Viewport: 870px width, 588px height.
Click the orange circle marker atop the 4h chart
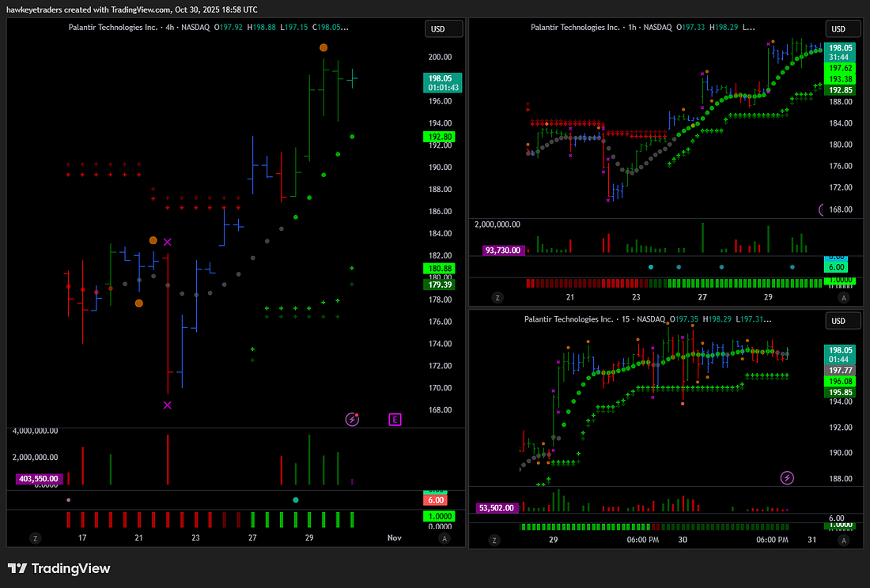(323, 47)
